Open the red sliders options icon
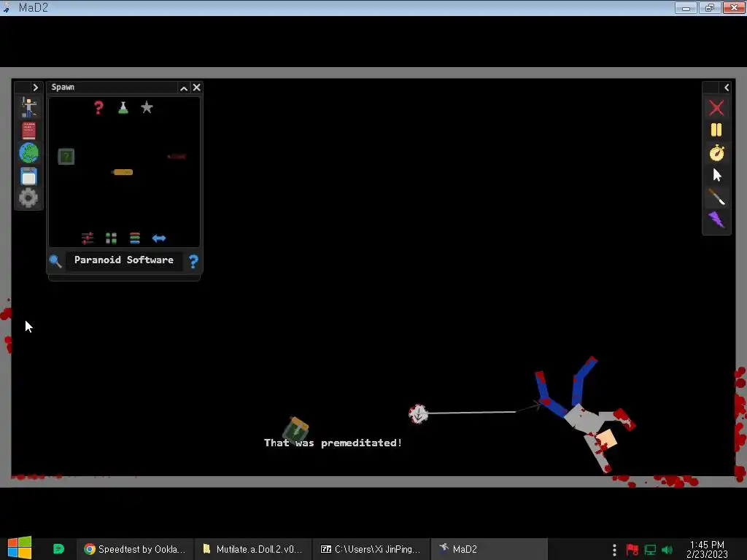Image resolution: width=747 pixels, height=560 pixels. tap(88, 238)
